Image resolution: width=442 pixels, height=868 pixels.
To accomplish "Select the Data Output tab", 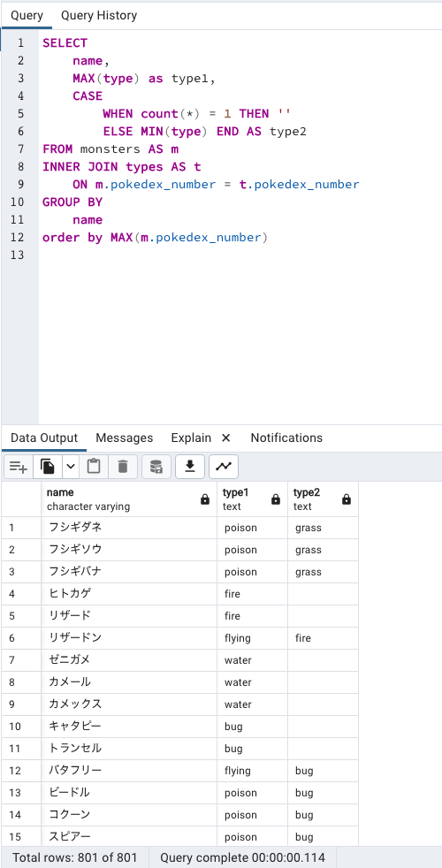I will 44,438.
